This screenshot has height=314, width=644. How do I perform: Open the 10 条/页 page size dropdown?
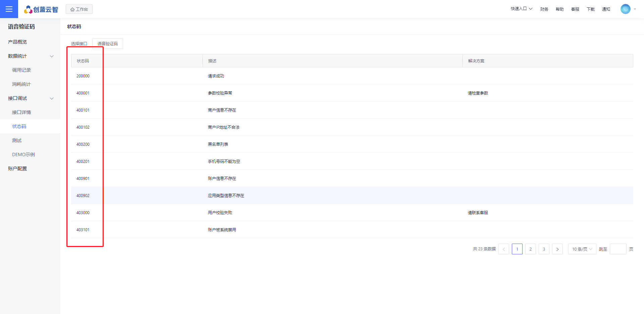(x=582, y=249)
